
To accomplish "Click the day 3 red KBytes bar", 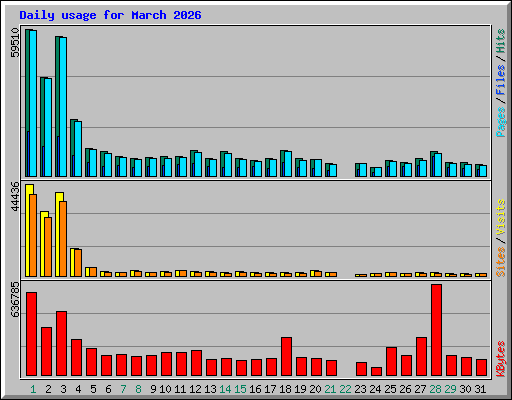I will coord(61,344).
